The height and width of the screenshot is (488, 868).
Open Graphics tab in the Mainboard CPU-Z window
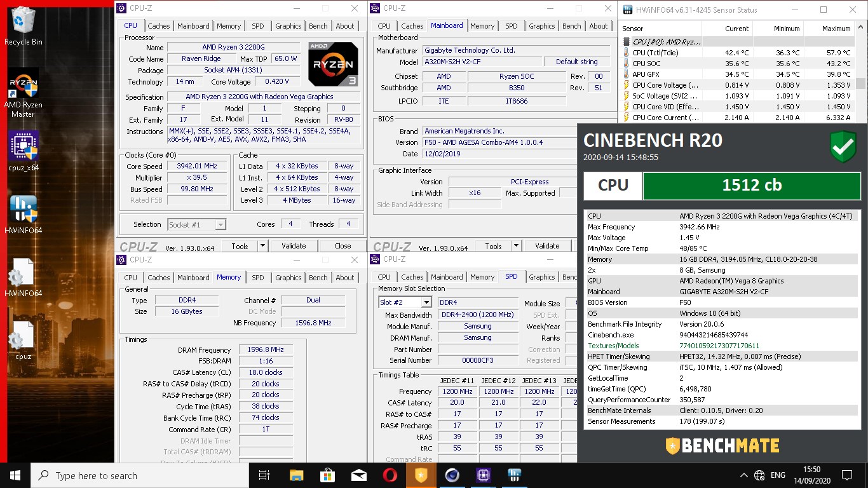click(541, 26)
